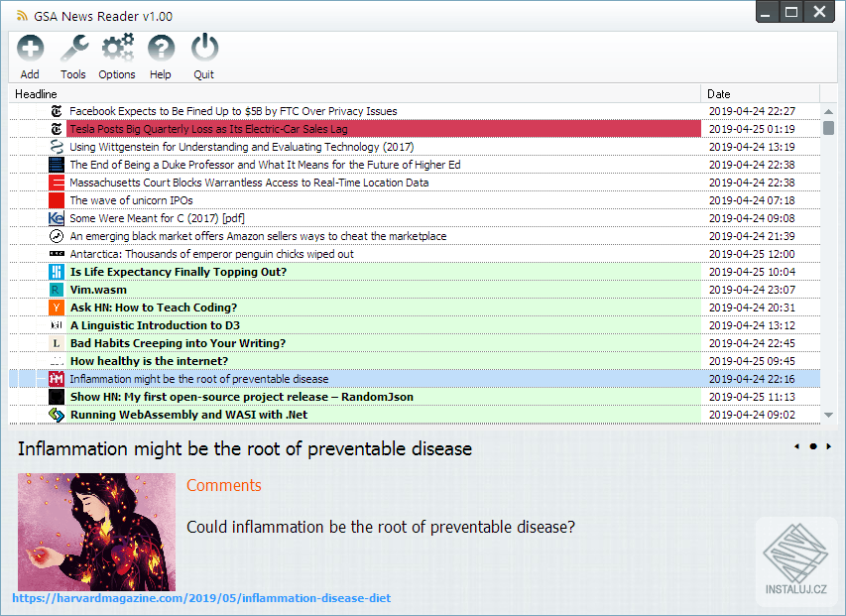Click the NYT icon beside Tesla headline
Image resolution: width=846 pixels, height=616 pixels.
57,129
